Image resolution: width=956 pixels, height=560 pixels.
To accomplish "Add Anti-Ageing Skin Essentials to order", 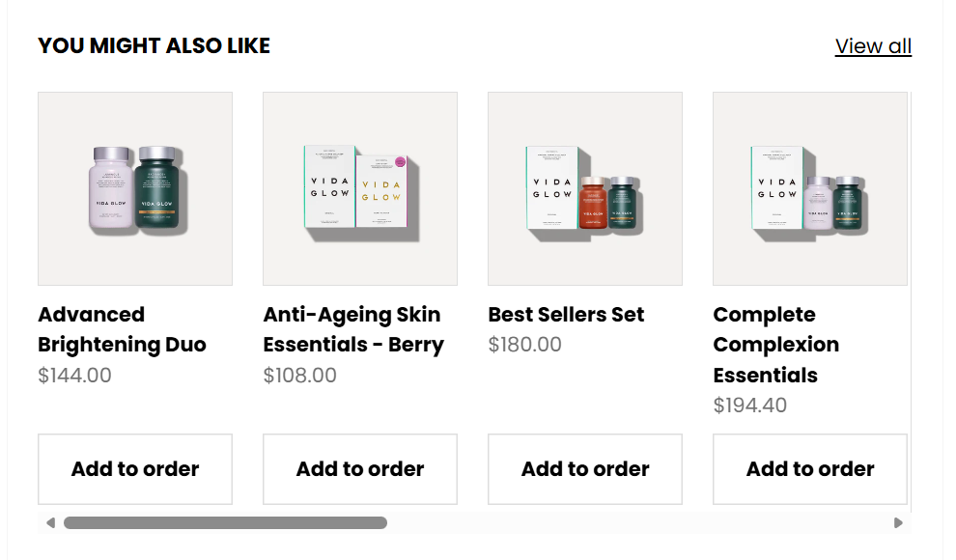I will pyautogui.click(x=360, y=469).
